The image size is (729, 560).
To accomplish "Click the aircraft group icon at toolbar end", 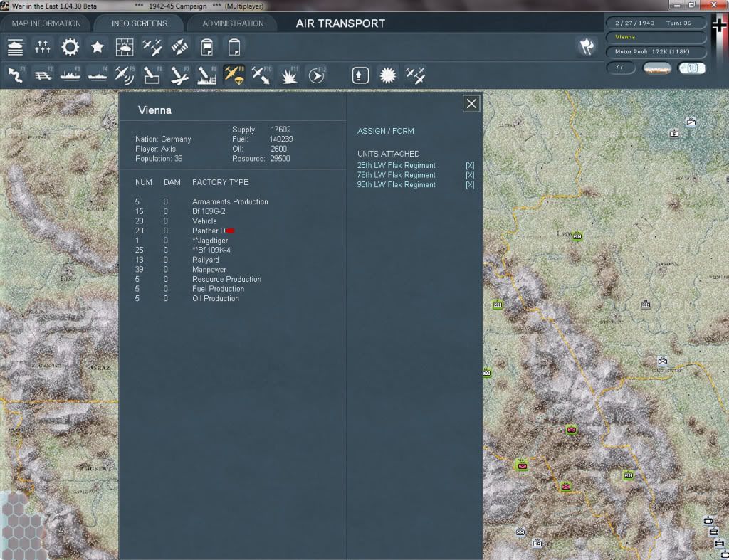I will click(415, 75).
